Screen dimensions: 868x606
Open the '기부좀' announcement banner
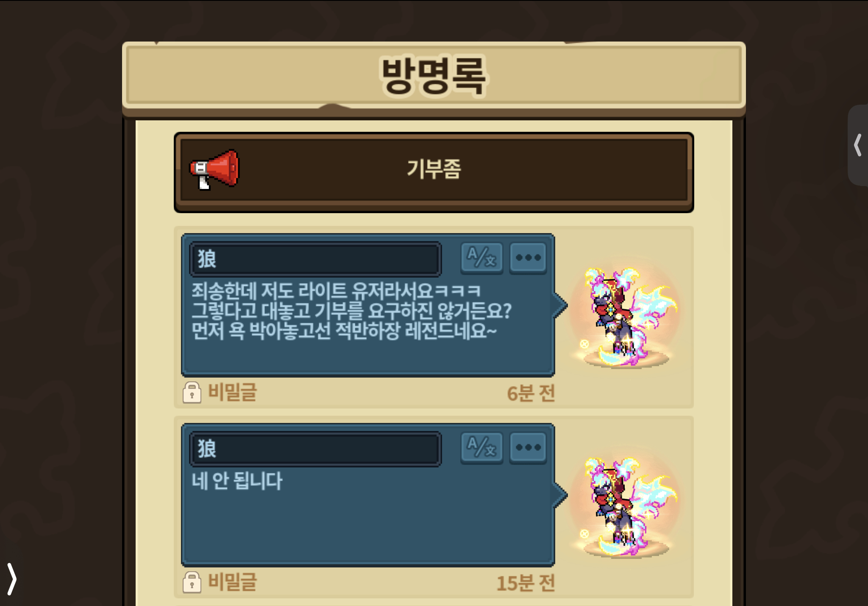(x=434, y=172)
